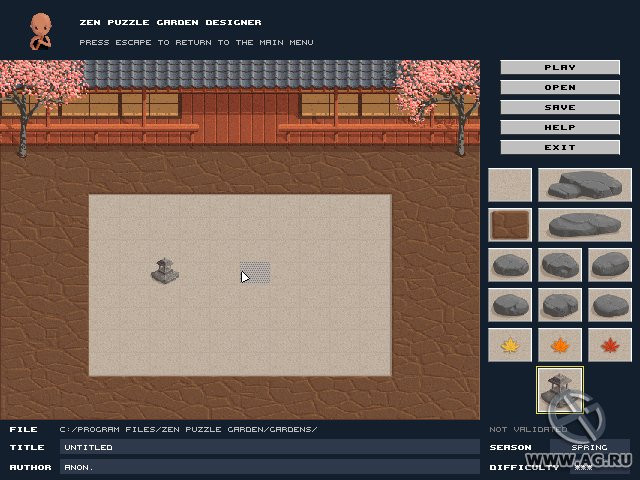Open the HELP button
Screen dimensions: 640x480
click(x=560, y=127)
